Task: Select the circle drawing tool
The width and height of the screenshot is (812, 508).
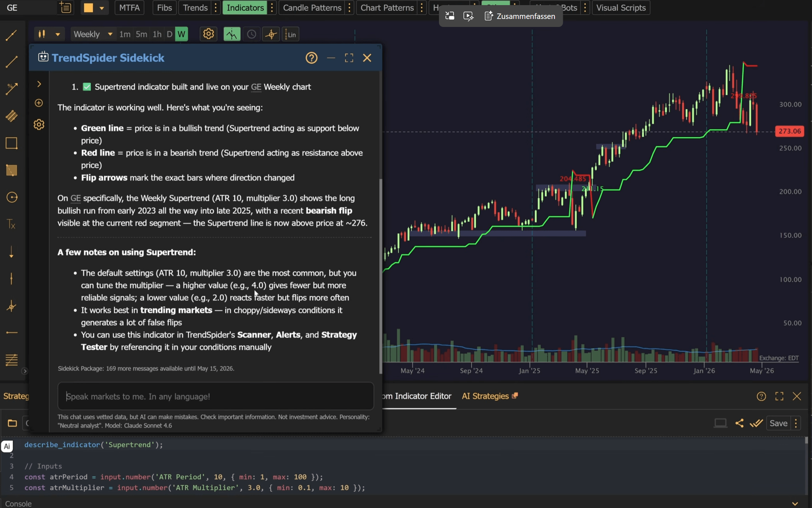Action: pyautogui.click(x=11, y=197)
